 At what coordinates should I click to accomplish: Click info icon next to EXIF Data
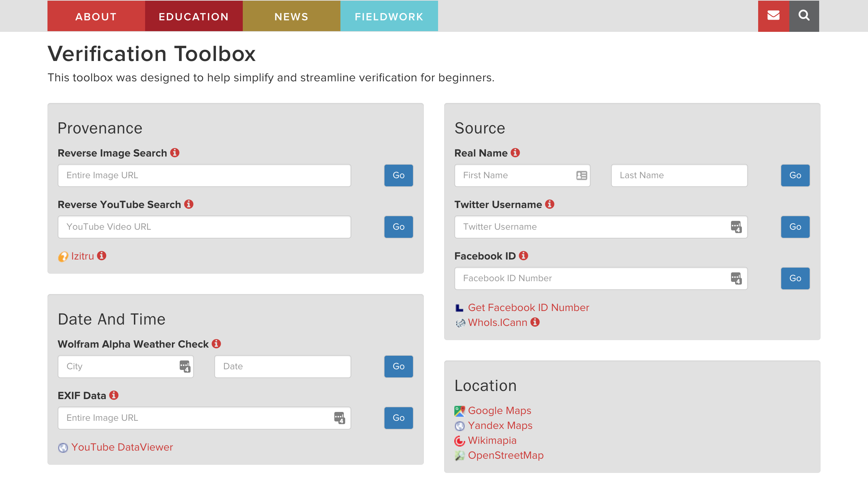point(114,395)
